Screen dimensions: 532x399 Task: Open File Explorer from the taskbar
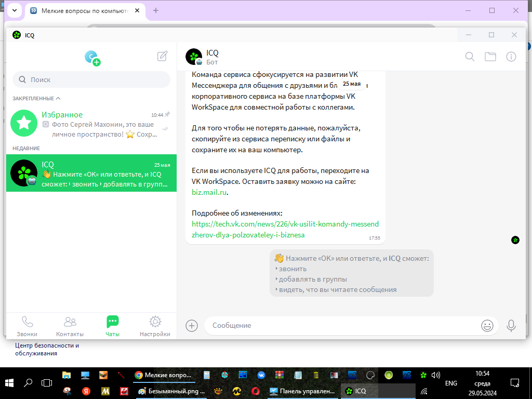(66, 375)
